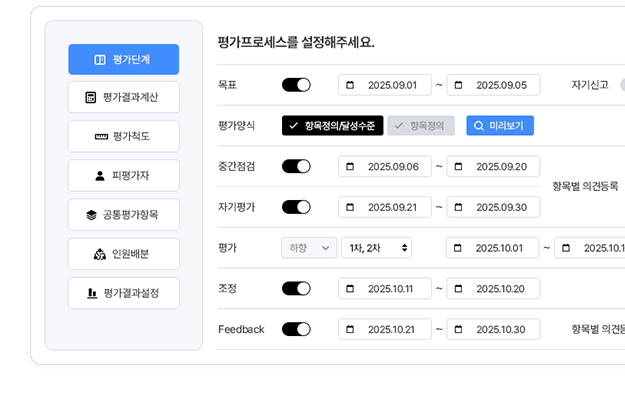Go to 평가결과계산 in sidebar
Viewport: 625px width, 416px height.
tap(124, 98)
